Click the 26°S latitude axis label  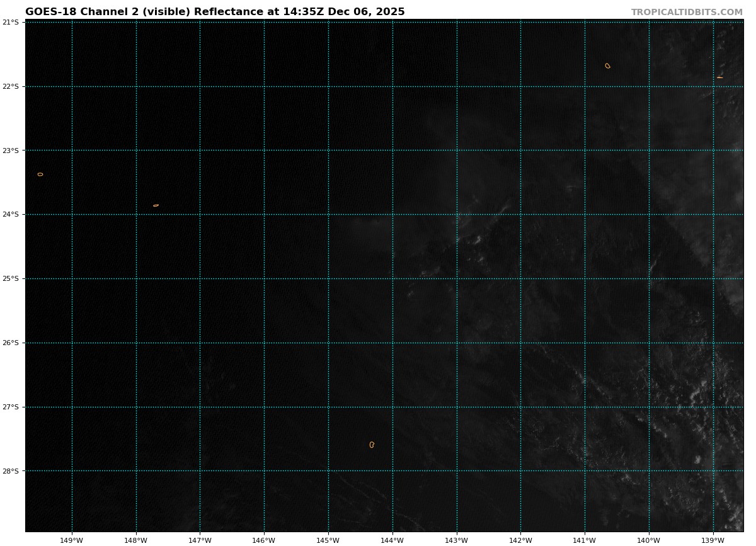11,343
